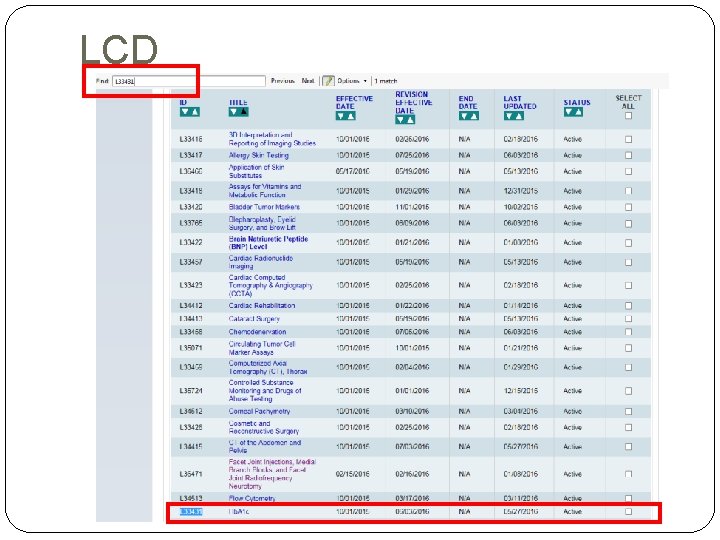This screenshot has width=720, height=540.
Task: Tick checkbox for Chemodenervation row
Action: 628,332
